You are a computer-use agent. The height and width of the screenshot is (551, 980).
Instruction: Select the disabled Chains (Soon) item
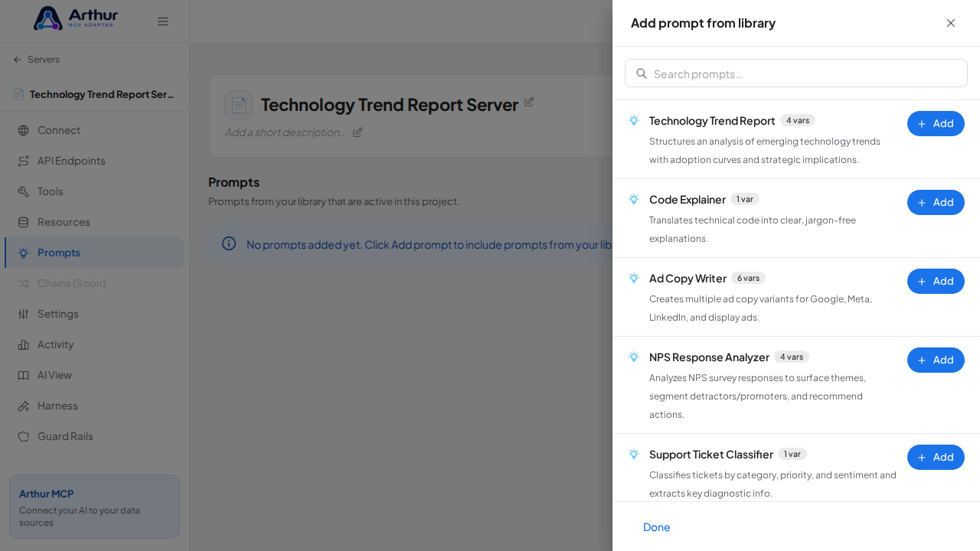pos(95,283)
